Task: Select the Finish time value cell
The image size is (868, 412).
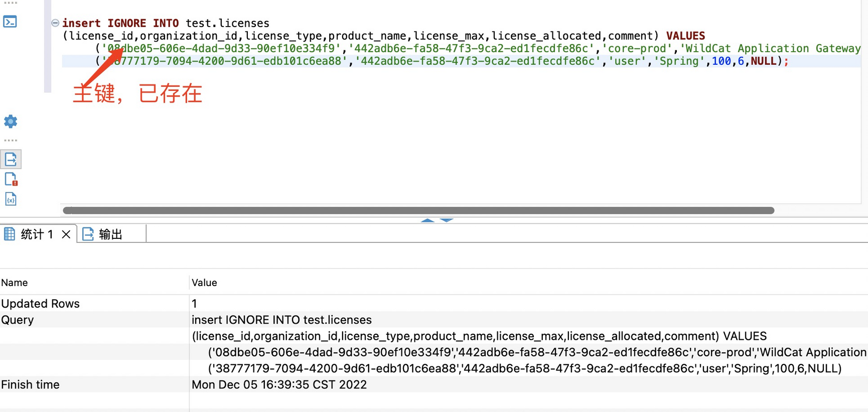Action: (279, 384)
